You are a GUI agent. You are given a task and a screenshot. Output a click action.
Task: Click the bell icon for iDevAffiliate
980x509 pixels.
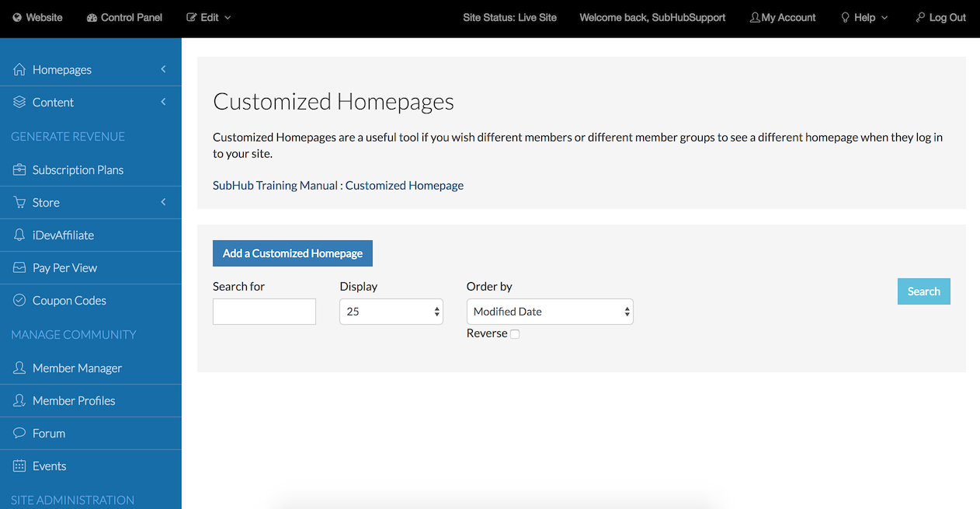click(x=19, y=235)
